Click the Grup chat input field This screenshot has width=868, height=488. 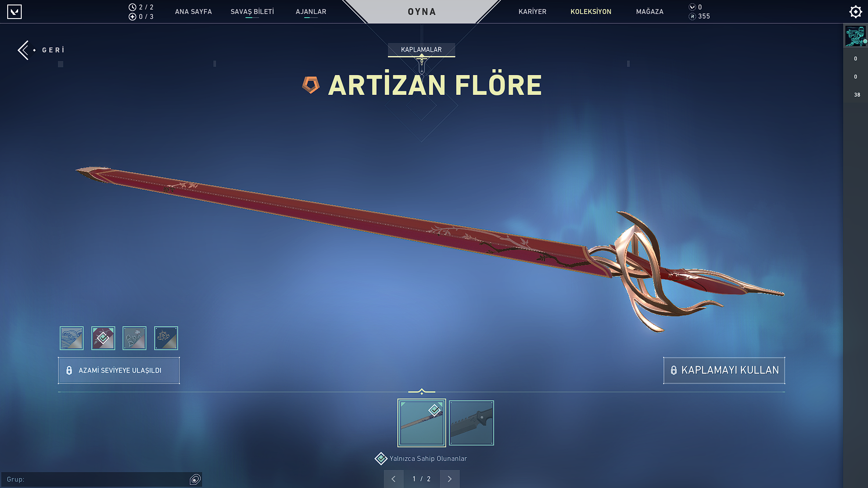click(x=95, y=479)
